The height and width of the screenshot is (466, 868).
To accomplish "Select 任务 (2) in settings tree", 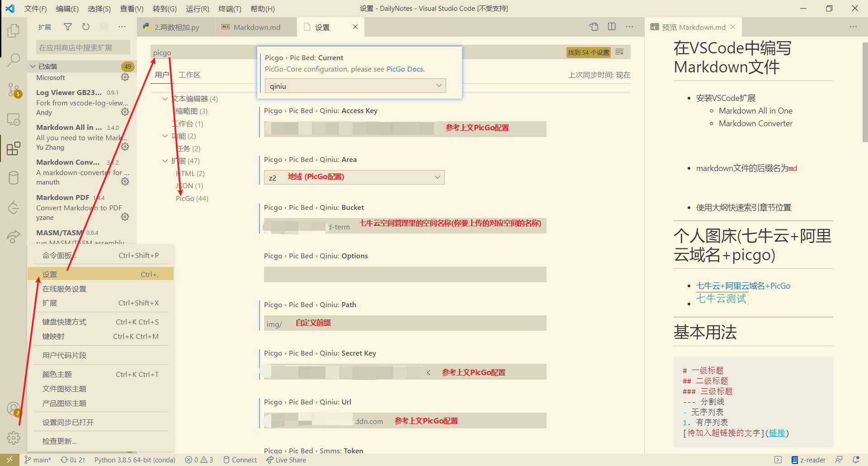I will 188,148.
